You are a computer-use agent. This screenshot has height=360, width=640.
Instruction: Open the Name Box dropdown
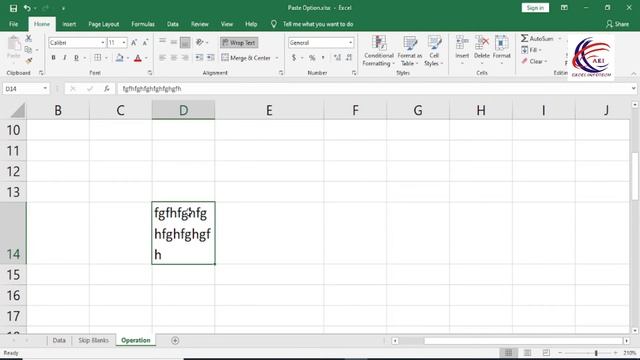pos(45,89)
